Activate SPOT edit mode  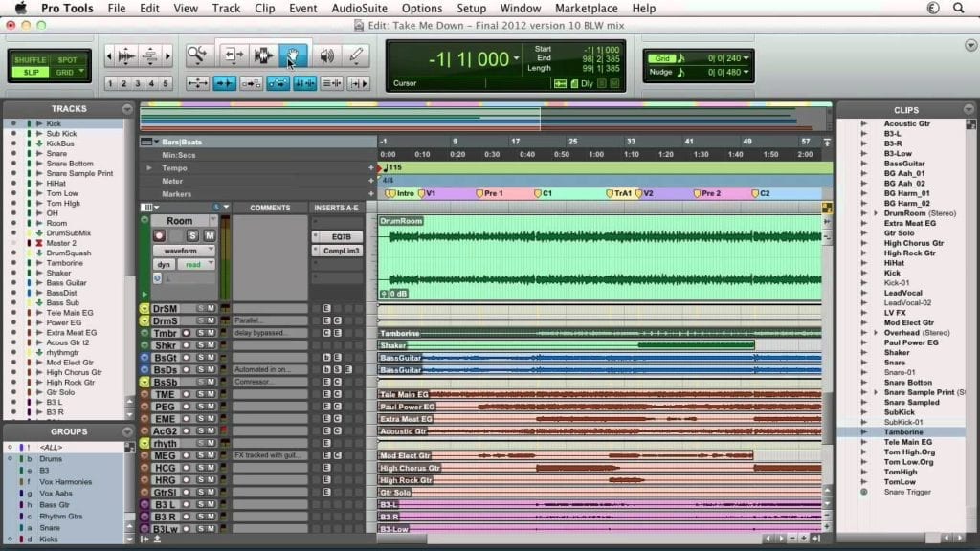[x=68, y=60]
